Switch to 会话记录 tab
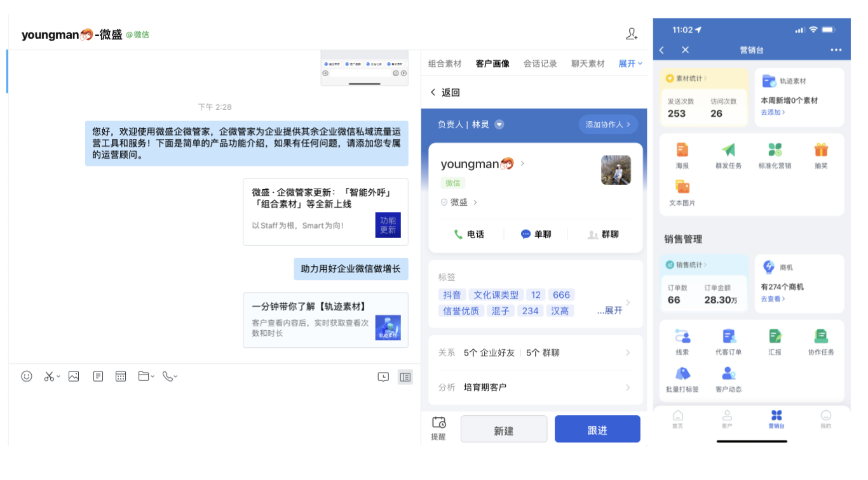The image size is (868, 480). tap(540, 63)
